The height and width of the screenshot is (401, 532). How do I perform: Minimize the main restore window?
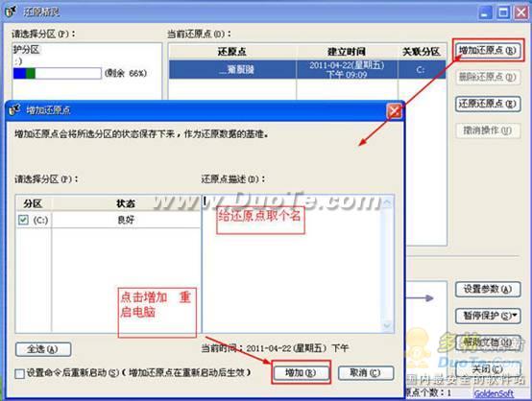click(485, 12)
